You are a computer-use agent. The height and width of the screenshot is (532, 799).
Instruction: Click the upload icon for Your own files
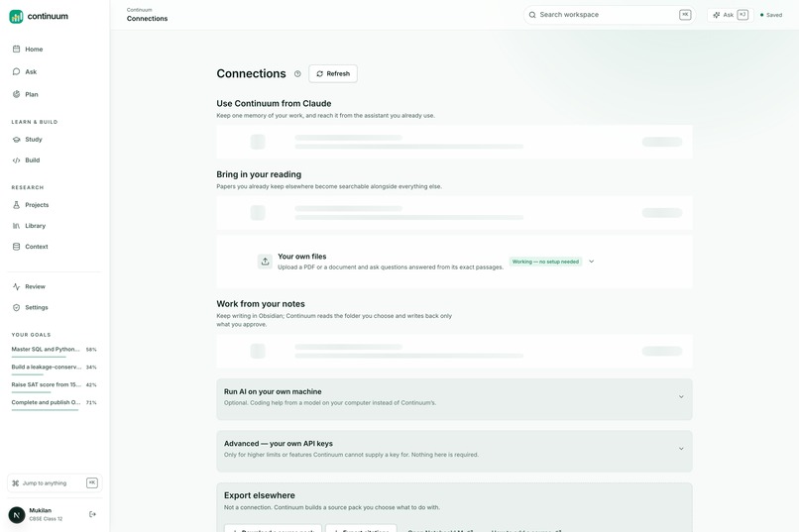(265, 262)
